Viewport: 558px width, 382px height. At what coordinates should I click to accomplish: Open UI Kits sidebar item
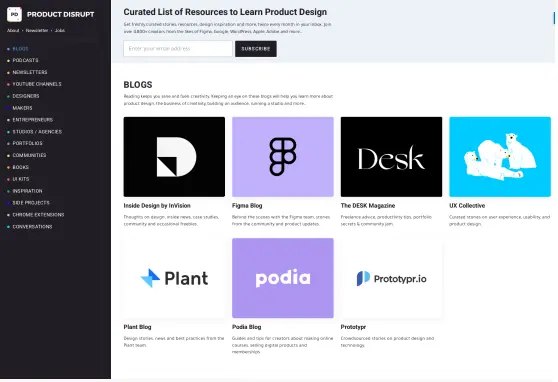(21, 179)
